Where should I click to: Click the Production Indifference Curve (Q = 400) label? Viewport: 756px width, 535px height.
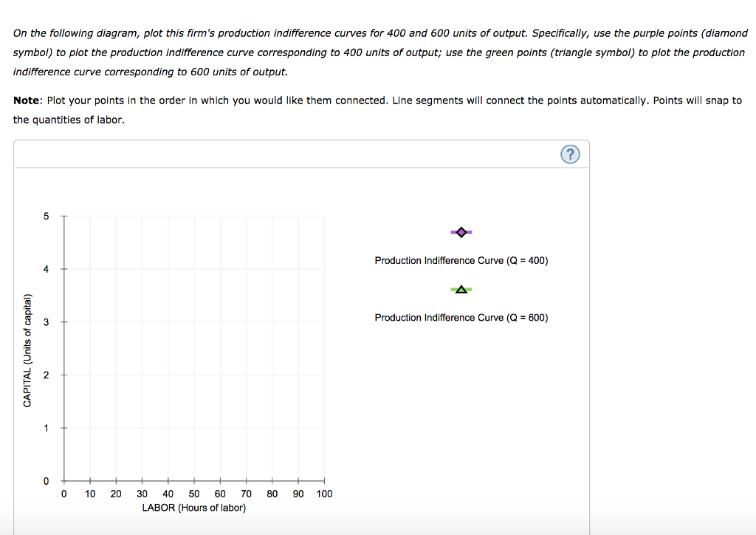[461, 260]
